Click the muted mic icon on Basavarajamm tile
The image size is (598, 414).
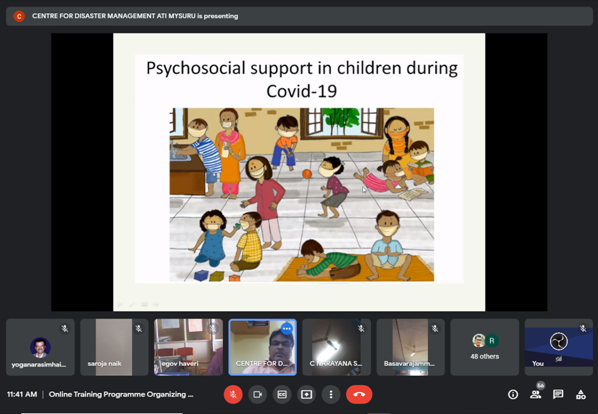coord(435,328)
